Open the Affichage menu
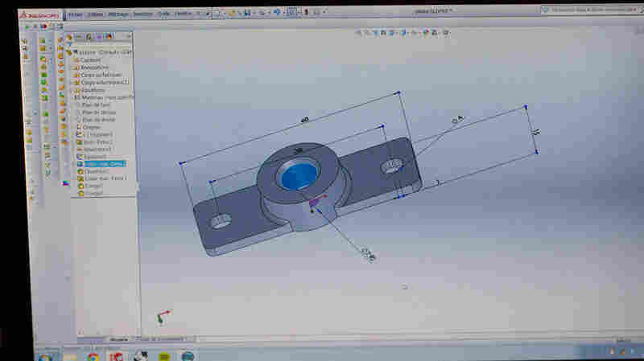The height and width of the screenshot is (361, 644). click(x=118, y=14)
